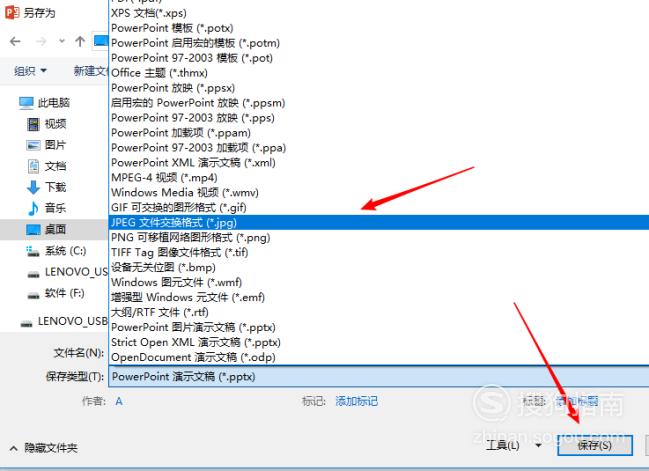Choose Windows Media 视频 (*.wmv) format
Screen dimensions: 649x471
pyautogui.click(x=379, y=192)
